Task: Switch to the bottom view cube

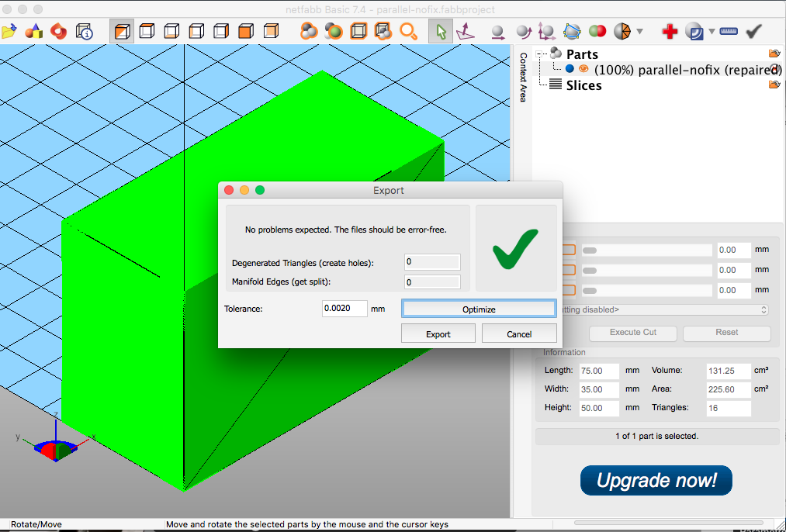Action: click(171, 32)
